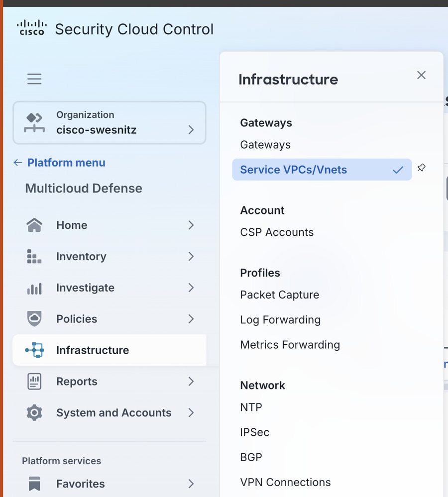This screenshot has height=497, width=448.
Task: Expand the cisco-swesnitz organization chevron
Action: pyautogui.click(x=191, y=130)
